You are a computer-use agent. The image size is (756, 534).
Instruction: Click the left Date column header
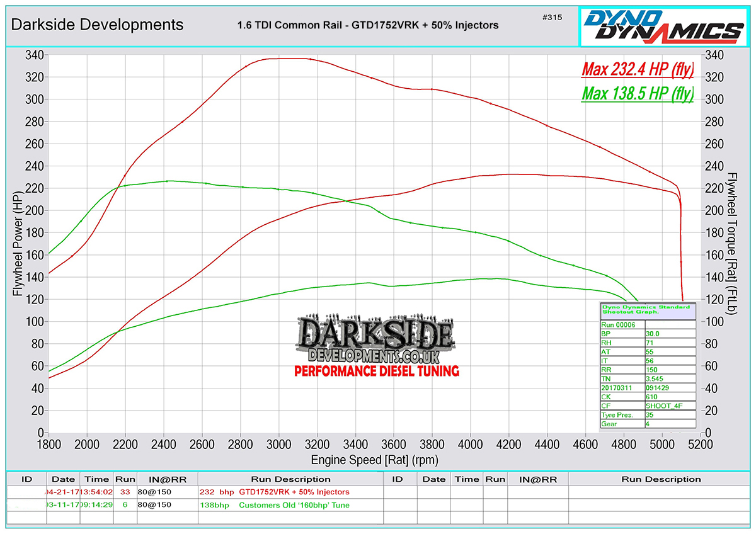click(x=63, y=479)
